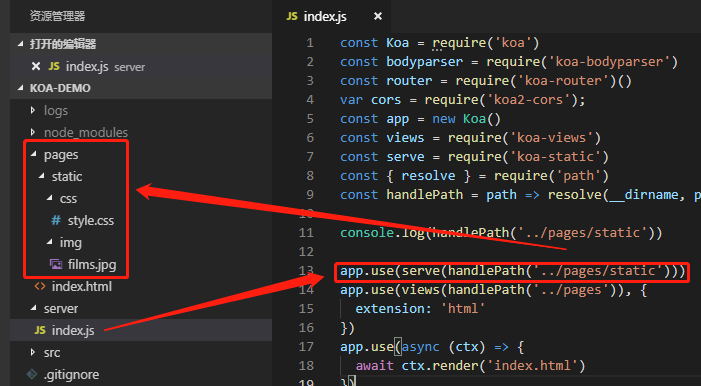701x386 pixels.
Task: Open films.jpg in the file tree
Action: (x=92, y=264)
